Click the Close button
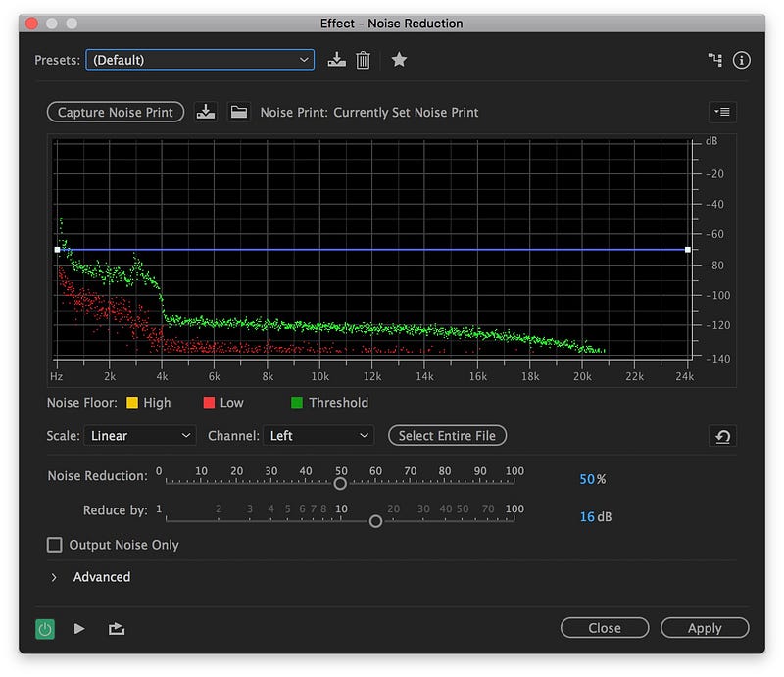 (x=605, y=628)
